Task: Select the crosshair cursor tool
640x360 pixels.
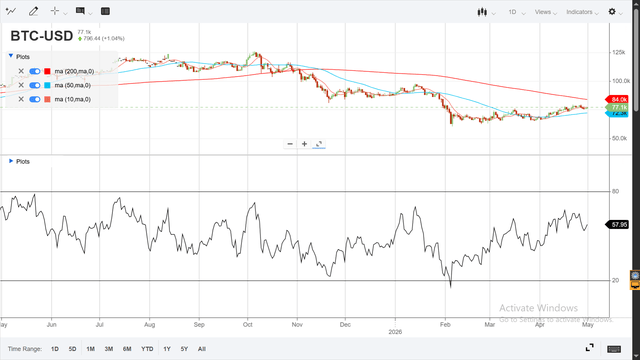Action: pos(55,11)
